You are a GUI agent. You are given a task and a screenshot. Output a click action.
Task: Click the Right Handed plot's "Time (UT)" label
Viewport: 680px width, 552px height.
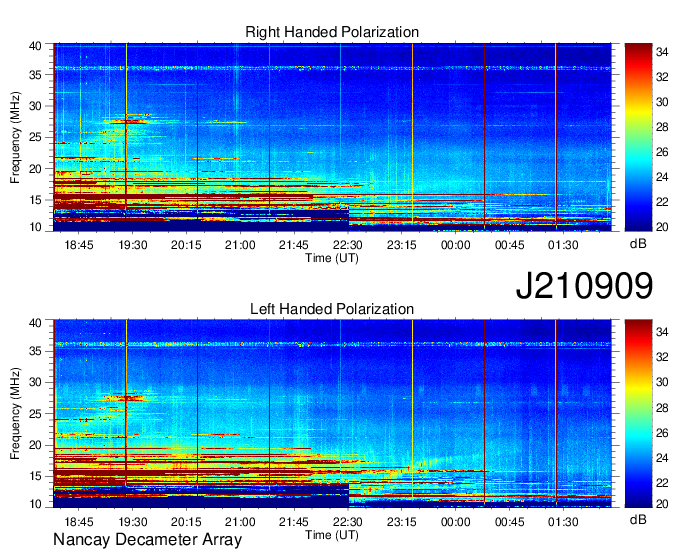332,258
